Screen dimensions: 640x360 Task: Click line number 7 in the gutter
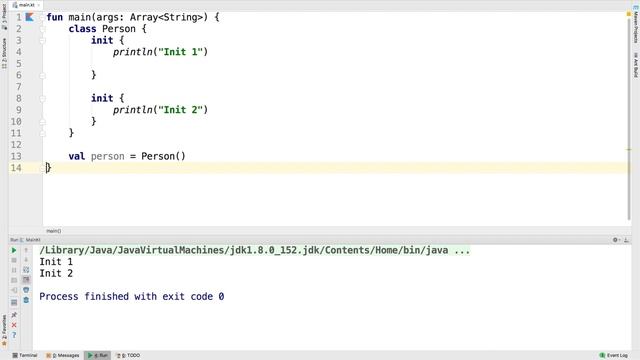click(x=19, y=87)
